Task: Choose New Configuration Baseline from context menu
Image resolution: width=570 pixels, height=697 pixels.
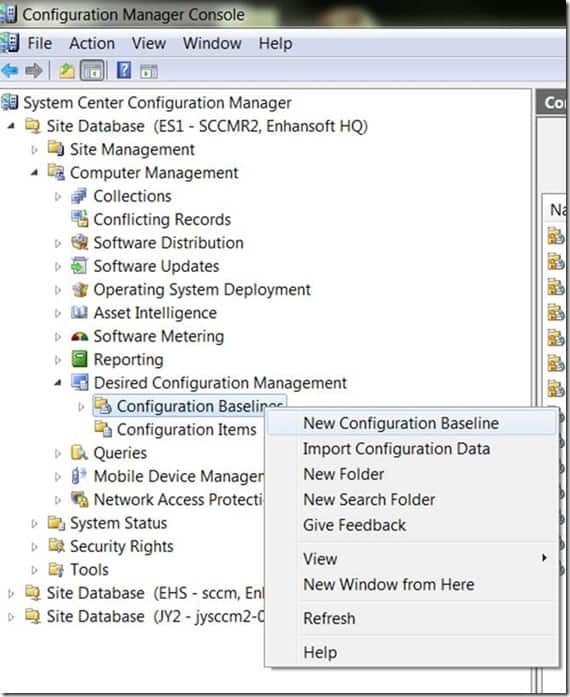Action: pyautogui.click(x=412, y=423)
